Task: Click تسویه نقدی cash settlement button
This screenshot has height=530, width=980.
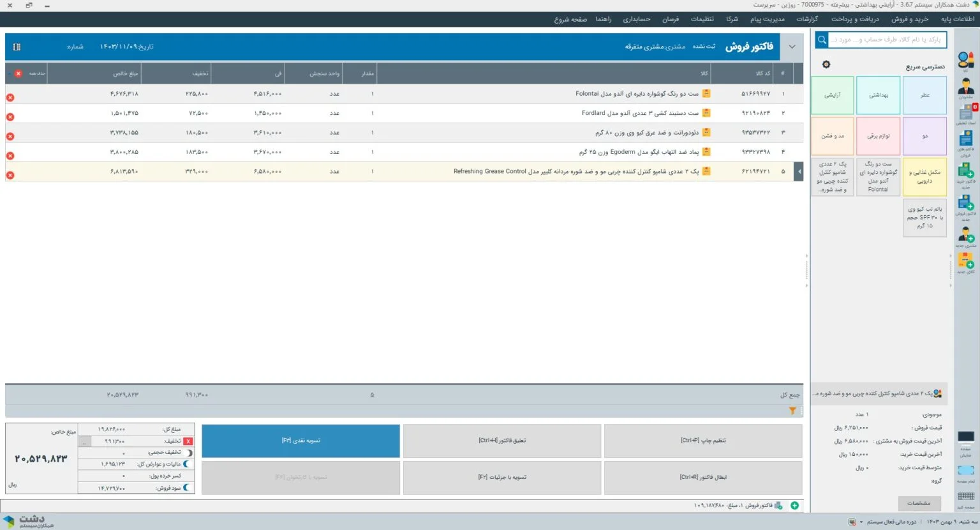Action: 301,441
